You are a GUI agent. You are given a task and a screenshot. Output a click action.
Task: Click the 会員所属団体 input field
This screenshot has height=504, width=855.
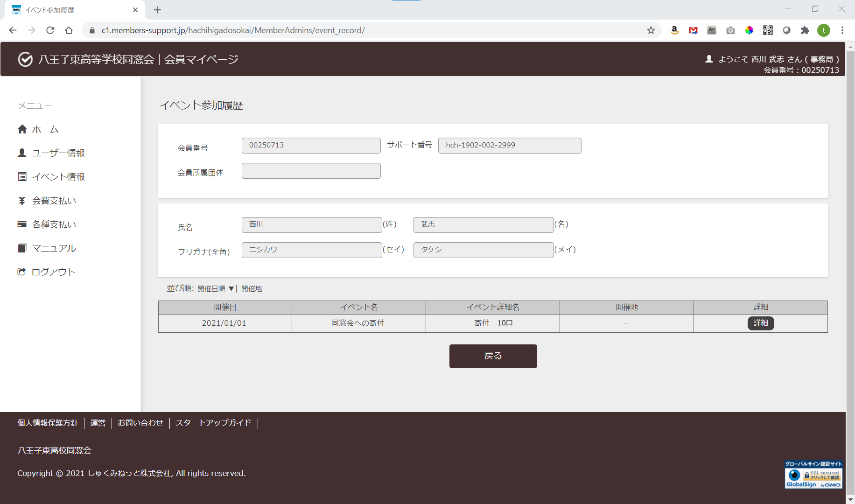tap(311, 171)
